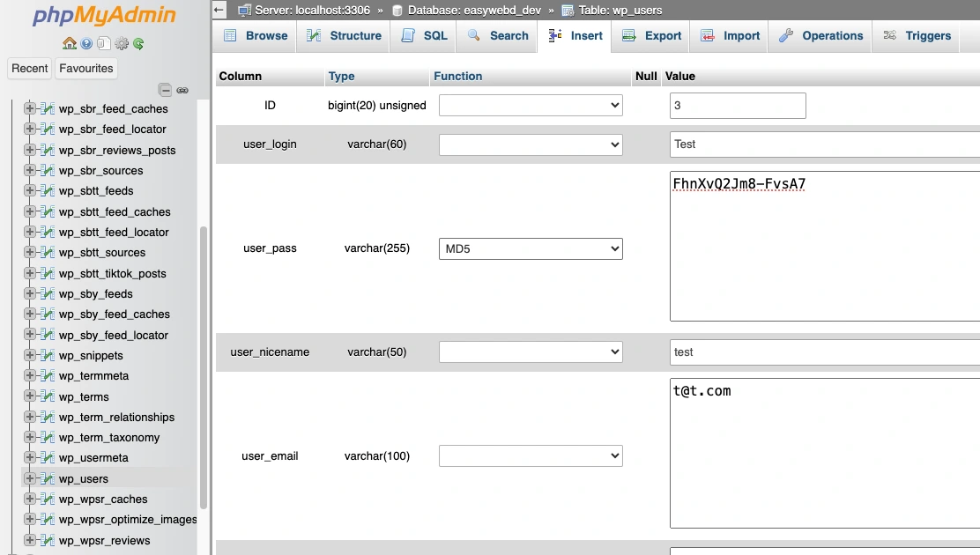Open phpMyAdmin documentation via question mark icon
This screenshot has height=555, width=980.
(x=86, y=42)
